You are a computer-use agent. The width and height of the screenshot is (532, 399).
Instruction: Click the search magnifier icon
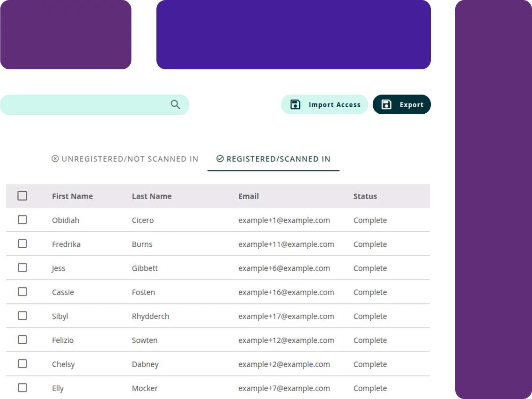(175, 104)
